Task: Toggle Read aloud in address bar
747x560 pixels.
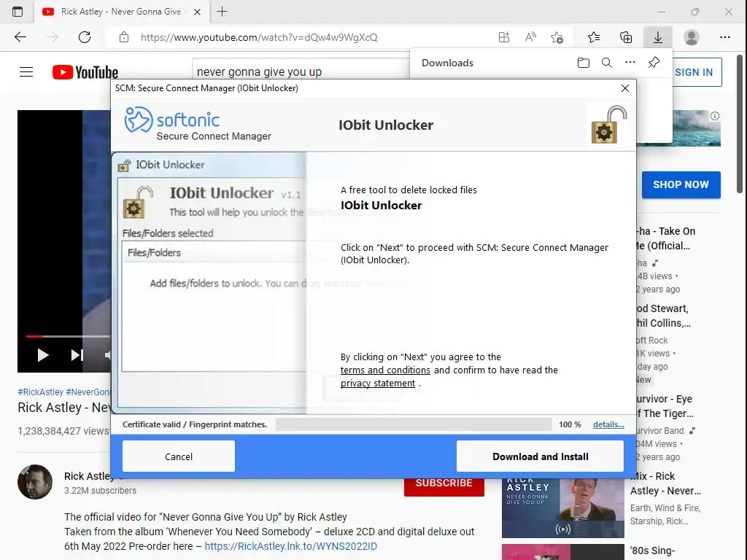Action: click(x=530, y=37)
